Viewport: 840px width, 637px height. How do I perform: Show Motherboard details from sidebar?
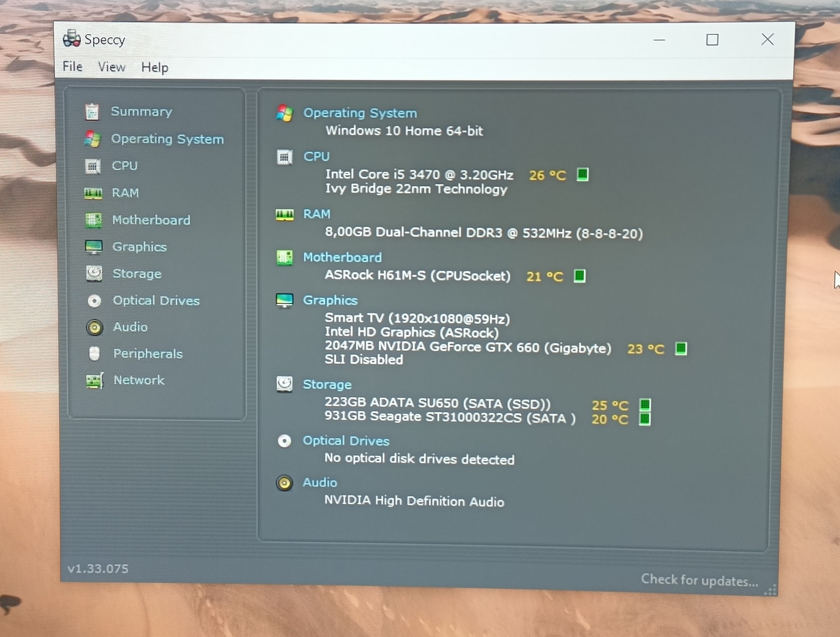(151, 220)
